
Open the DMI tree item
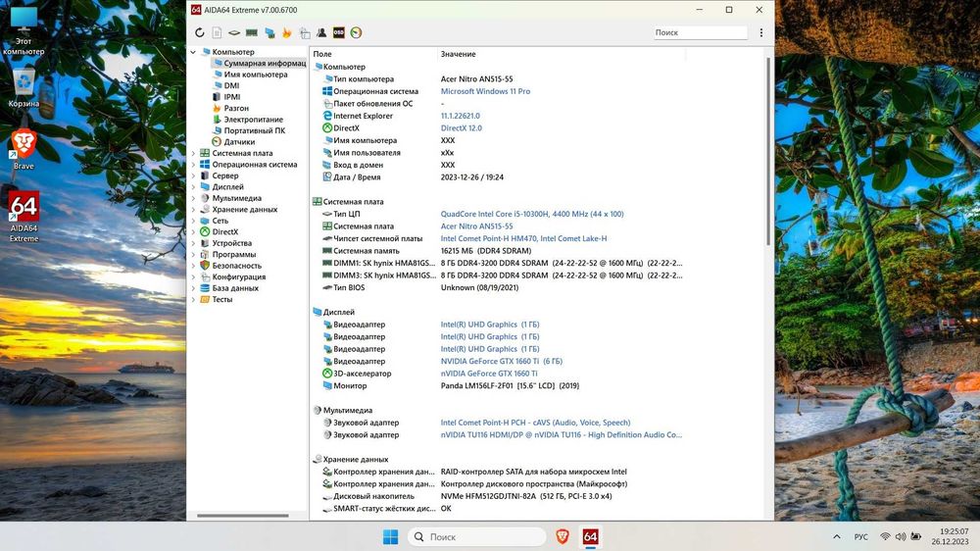click(x=231, y=85)
